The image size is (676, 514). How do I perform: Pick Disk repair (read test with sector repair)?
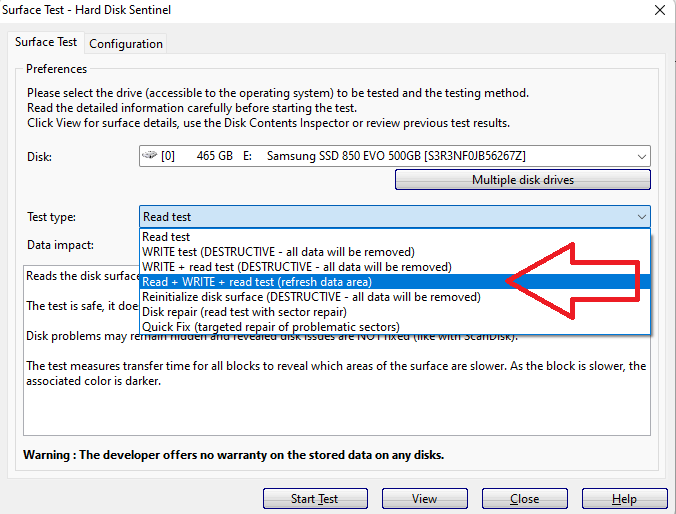pyautogui.click(x=394, y=312)
